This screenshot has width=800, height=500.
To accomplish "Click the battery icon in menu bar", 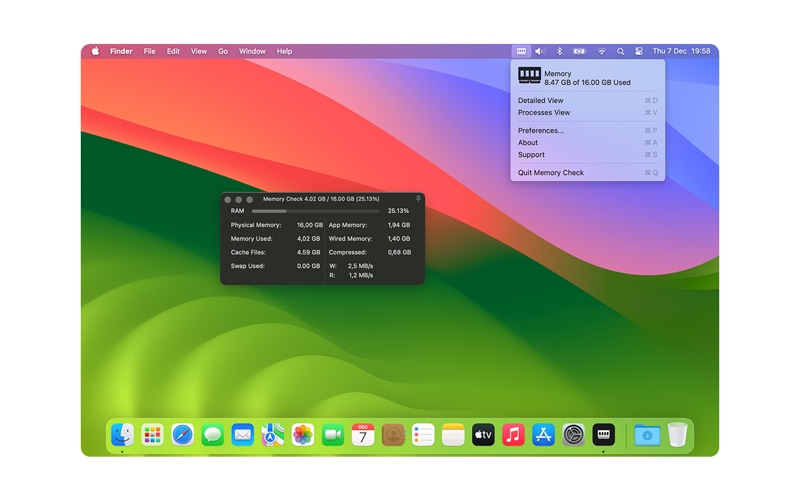I will pos(580,51).
